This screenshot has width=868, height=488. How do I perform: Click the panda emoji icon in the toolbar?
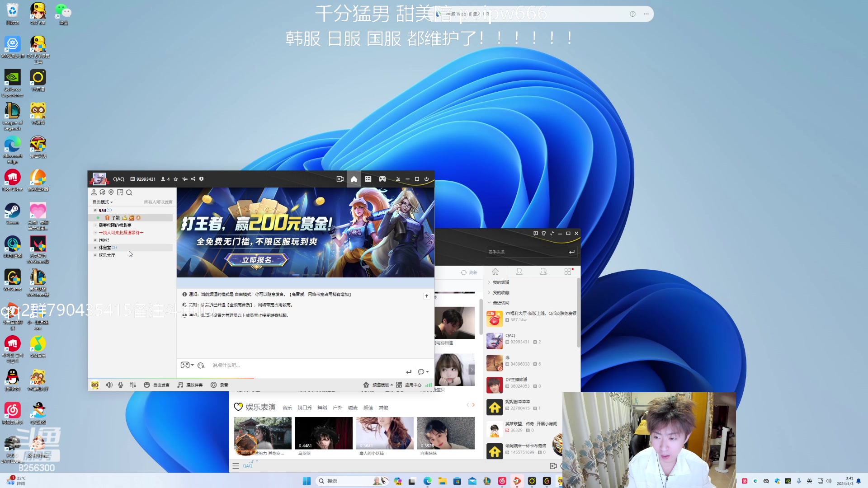point(94,385)
